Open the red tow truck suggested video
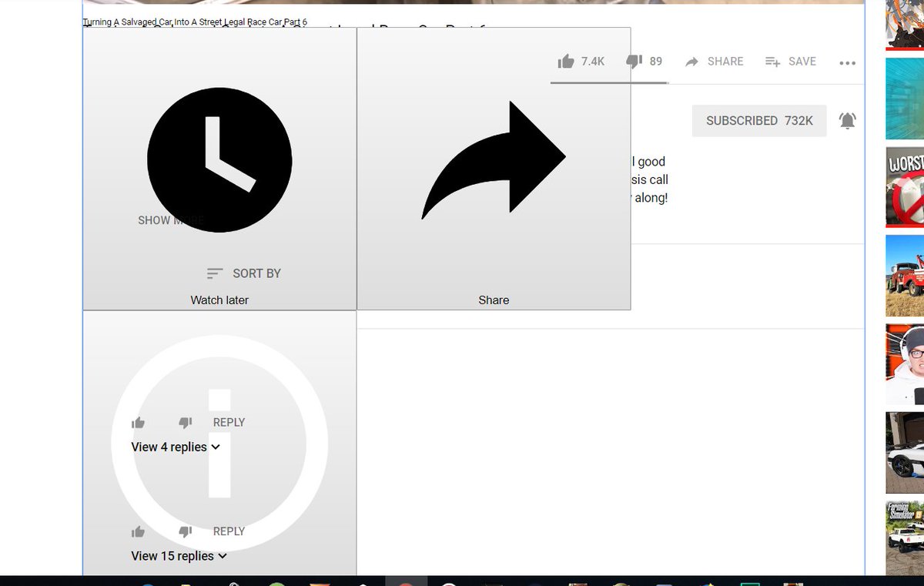Viewport: 924px width, 586px height. pyautogui.click(x=905, y=276)
